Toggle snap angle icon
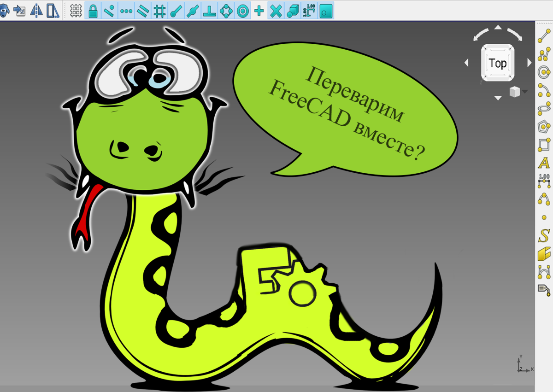 [x=226, y=10]
